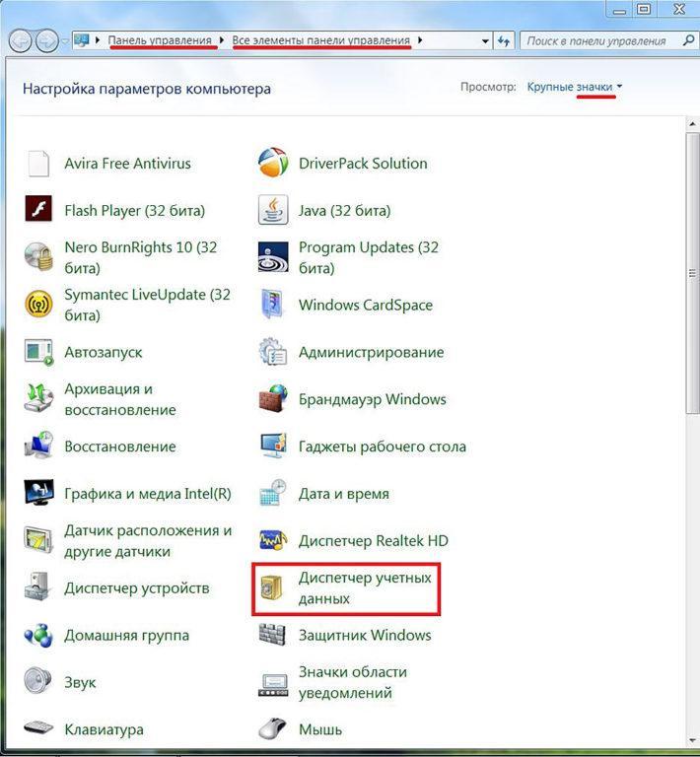
Task: Open the Flash Player (32 бита) icon
Action: 38,209
